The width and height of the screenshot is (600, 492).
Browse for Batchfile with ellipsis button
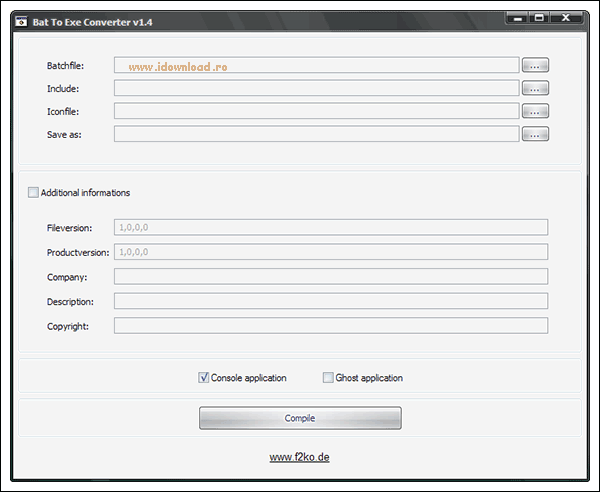tap(535, 65)
